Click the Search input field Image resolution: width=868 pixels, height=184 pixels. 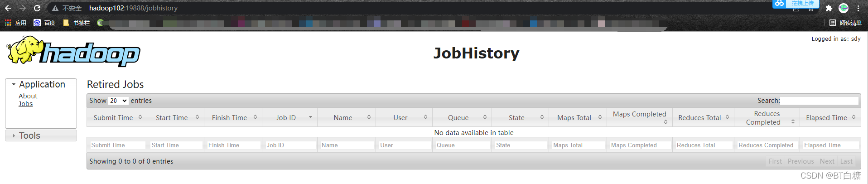(820, 101)
